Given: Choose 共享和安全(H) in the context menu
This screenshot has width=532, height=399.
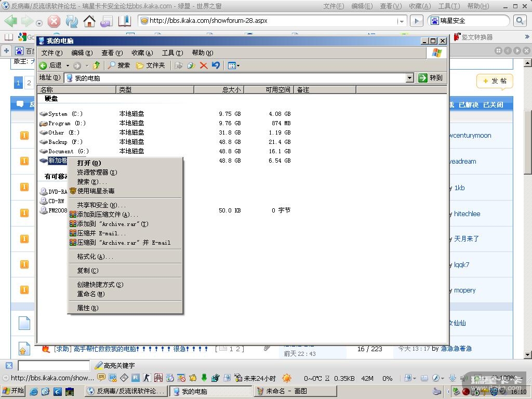Looking at the screenshot, I should [x=125, y=205].
